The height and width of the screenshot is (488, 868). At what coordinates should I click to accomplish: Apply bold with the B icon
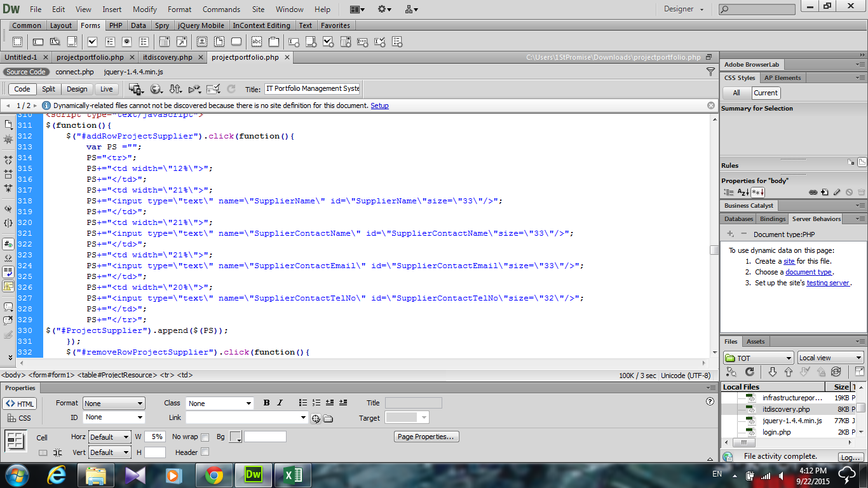tap(266, 403)
